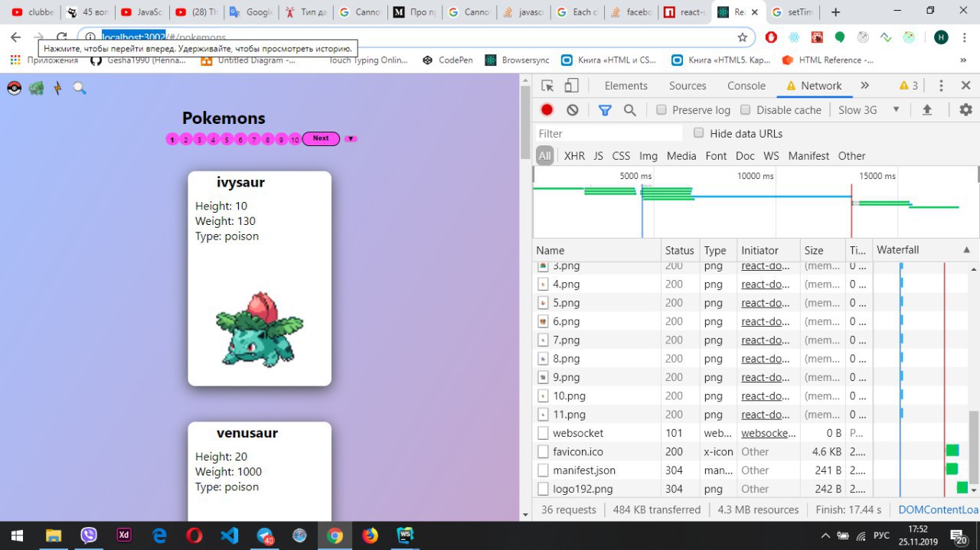
Task: Filter requests by XHR
Action: (574, 156)
